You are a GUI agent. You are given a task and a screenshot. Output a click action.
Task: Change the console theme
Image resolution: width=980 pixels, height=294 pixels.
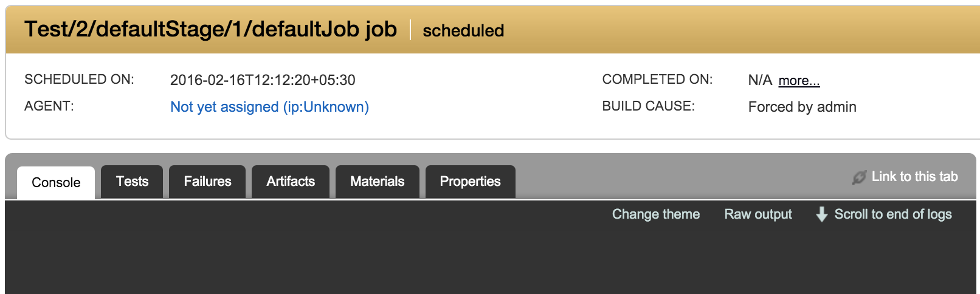(x=655, y=214)
